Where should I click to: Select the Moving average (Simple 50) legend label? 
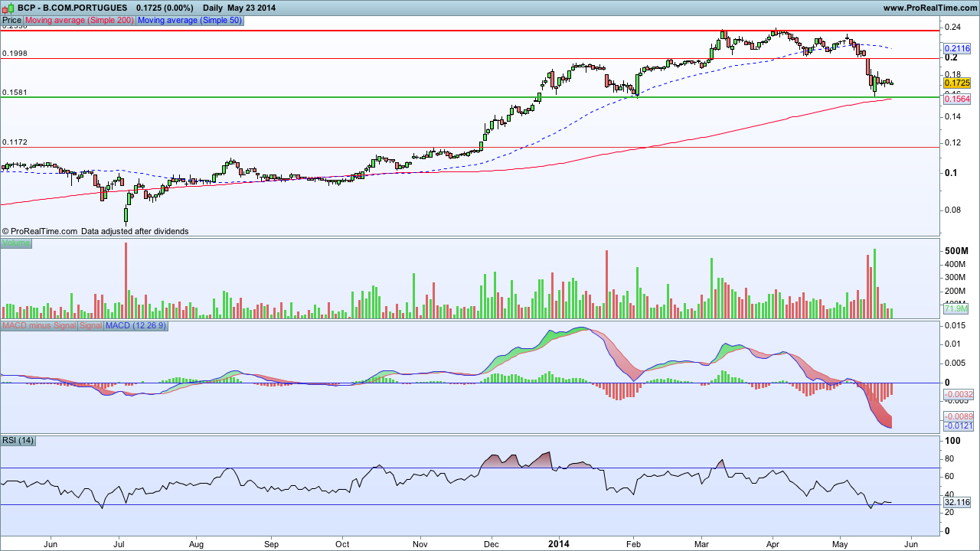(190, 21)
